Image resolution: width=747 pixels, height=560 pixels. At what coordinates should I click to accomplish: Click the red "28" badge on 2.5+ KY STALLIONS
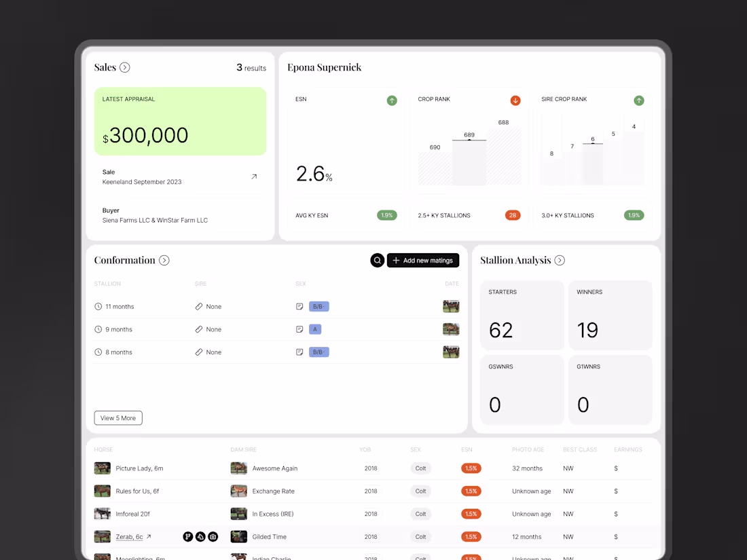pos(513,215)
